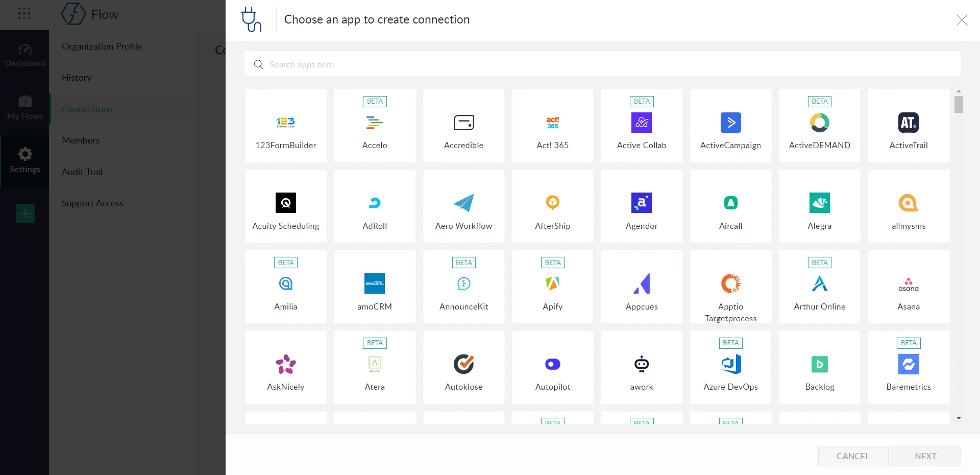Click the CANCEL button
The height and width of the screenshot is (475, 980).
853,456
